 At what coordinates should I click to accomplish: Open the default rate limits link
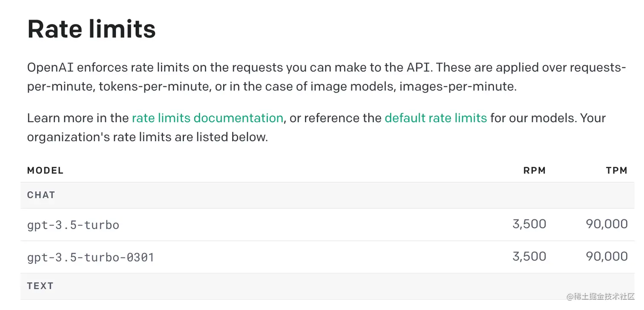click(435, 118)
